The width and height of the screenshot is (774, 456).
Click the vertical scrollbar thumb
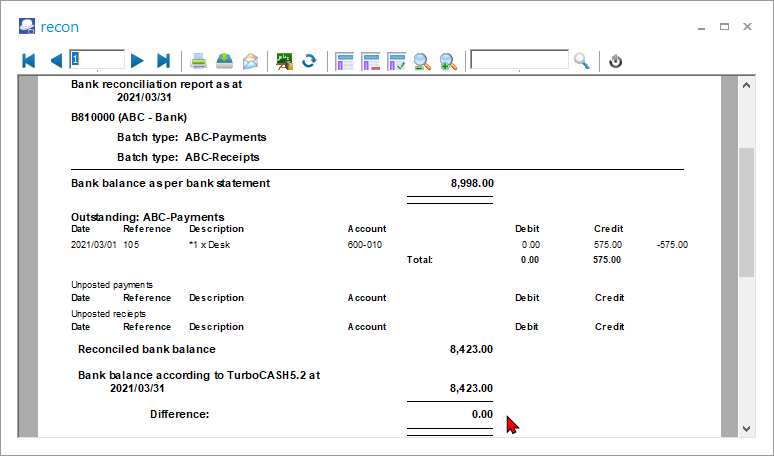coord(746,212)
